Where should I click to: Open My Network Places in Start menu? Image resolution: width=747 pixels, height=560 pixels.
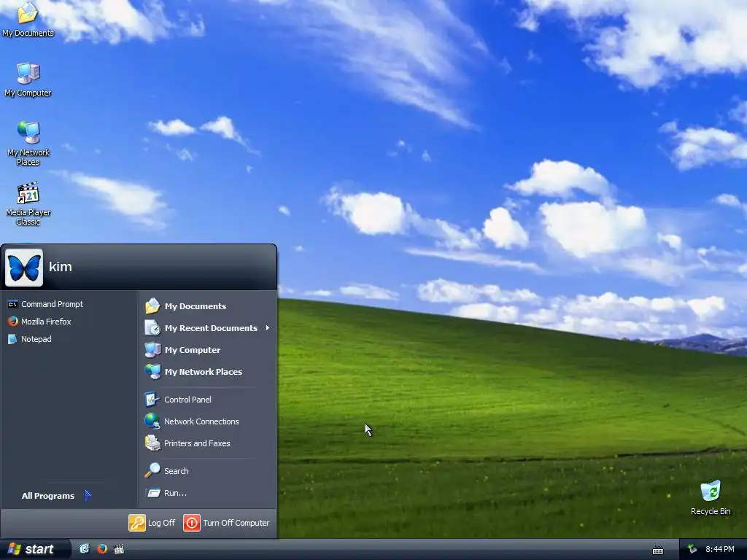194,371
